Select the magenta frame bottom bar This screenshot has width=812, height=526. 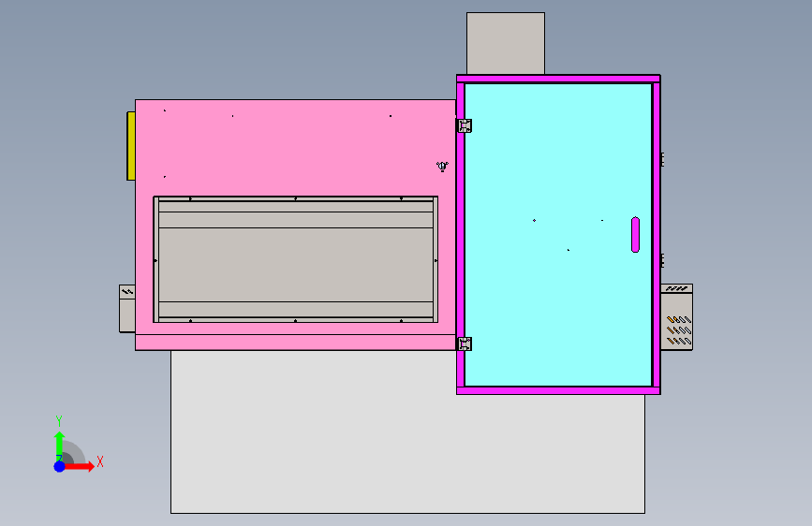[558, 390]
